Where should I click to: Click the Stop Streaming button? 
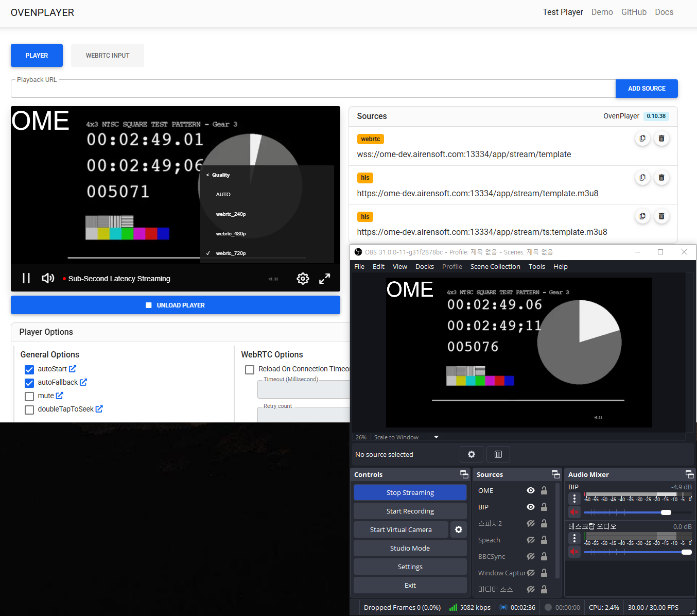(410, 492)
